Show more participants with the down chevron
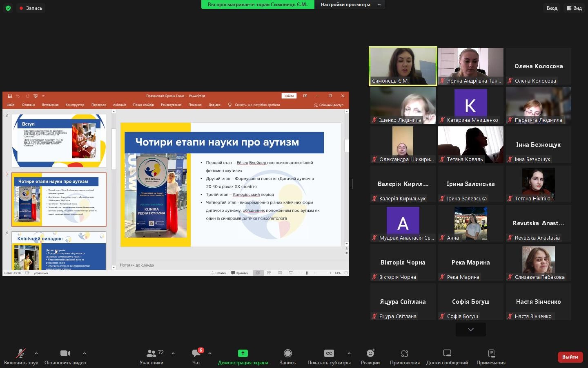 (x=471, y=330)
